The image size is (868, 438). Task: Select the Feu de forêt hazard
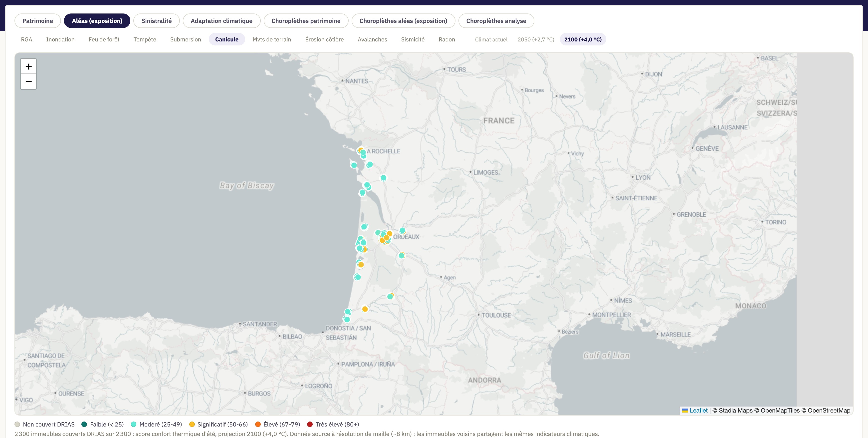[104, 39]
